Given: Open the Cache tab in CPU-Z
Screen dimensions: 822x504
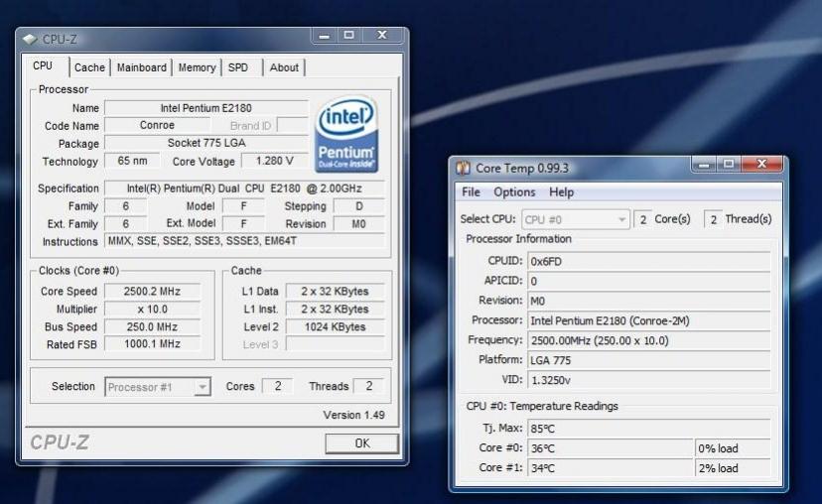Looking at the screenshot, I should pos(89,67).
